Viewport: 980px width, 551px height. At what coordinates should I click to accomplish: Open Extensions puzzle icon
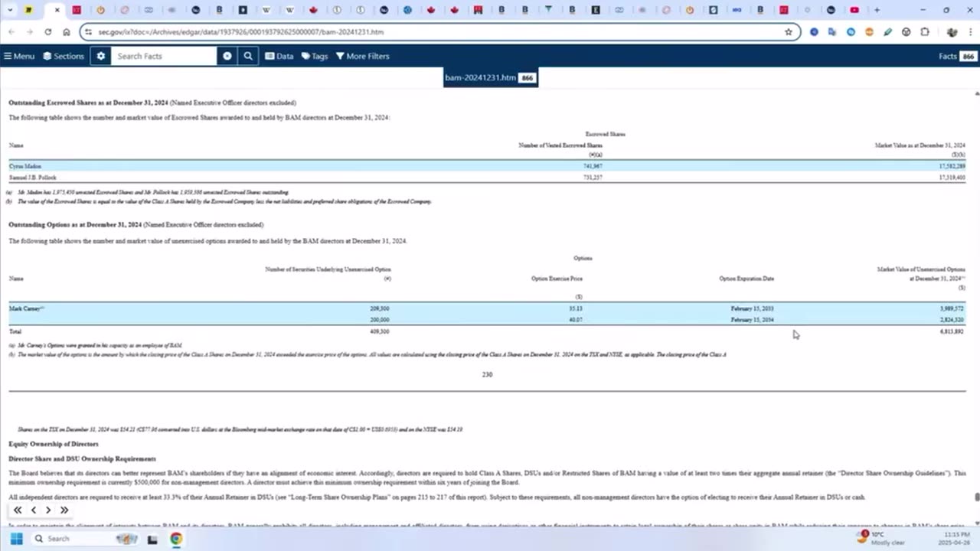925,32
